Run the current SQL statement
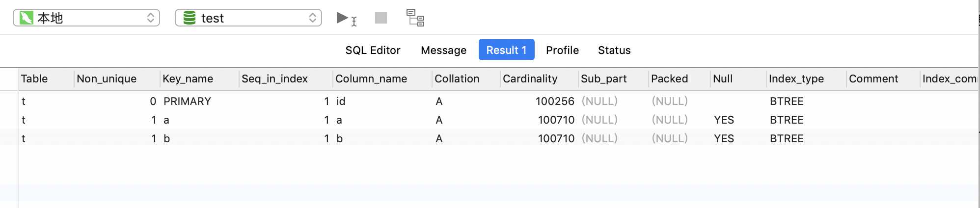The width and height of the screenshot is (980, 208). tap(343, 18)
